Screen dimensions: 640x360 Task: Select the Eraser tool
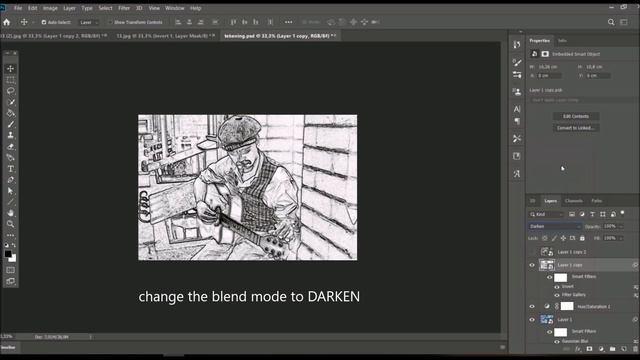(x=11, y=146)
